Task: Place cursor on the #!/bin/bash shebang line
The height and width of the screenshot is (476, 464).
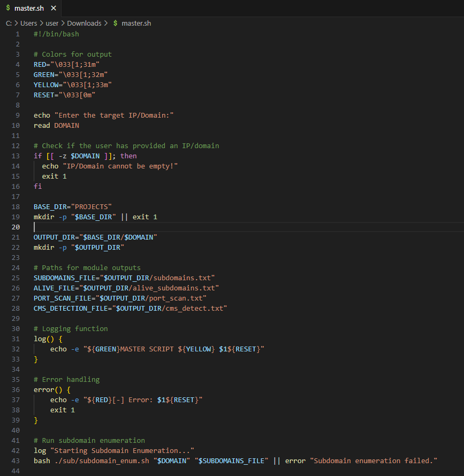Action: pos(56,34)
